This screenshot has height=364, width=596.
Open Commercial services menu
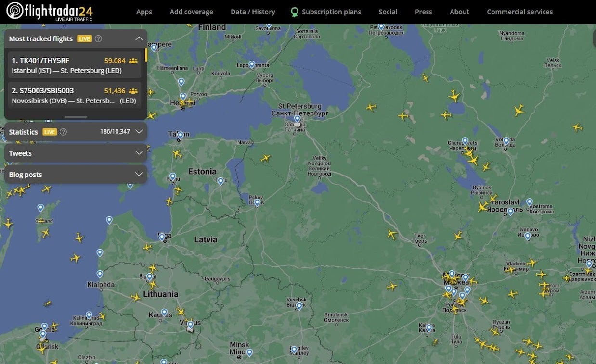coord(519,12)
